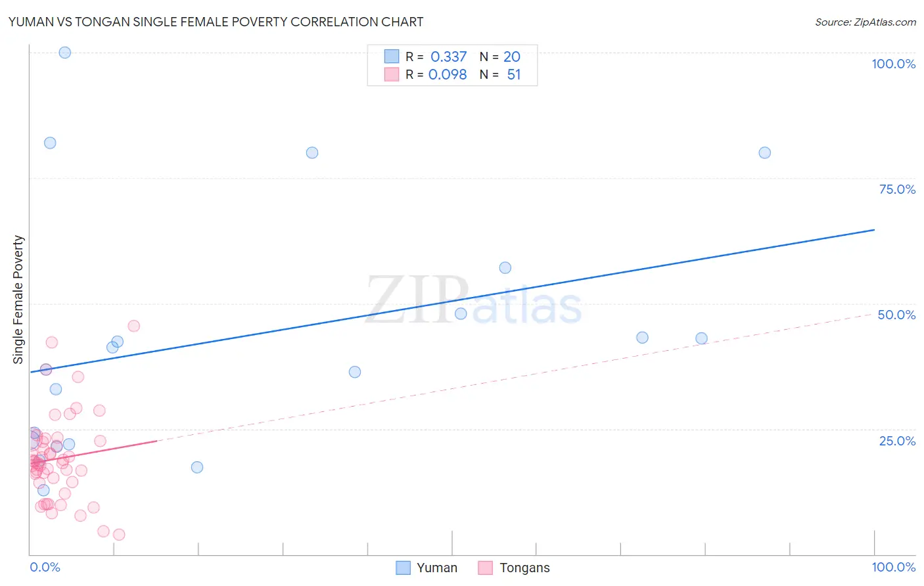This screenshot has width=924, height=586.
Task: Click the Single Female Poverty axis label
Action: pyautogui.click(x=18, y=300)
